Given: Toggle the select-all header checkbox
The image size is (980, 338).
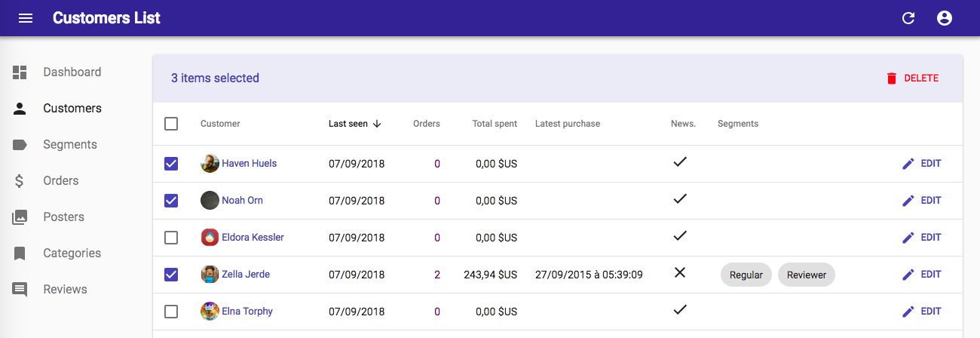Looking at the screenshot, I should 171,124.
